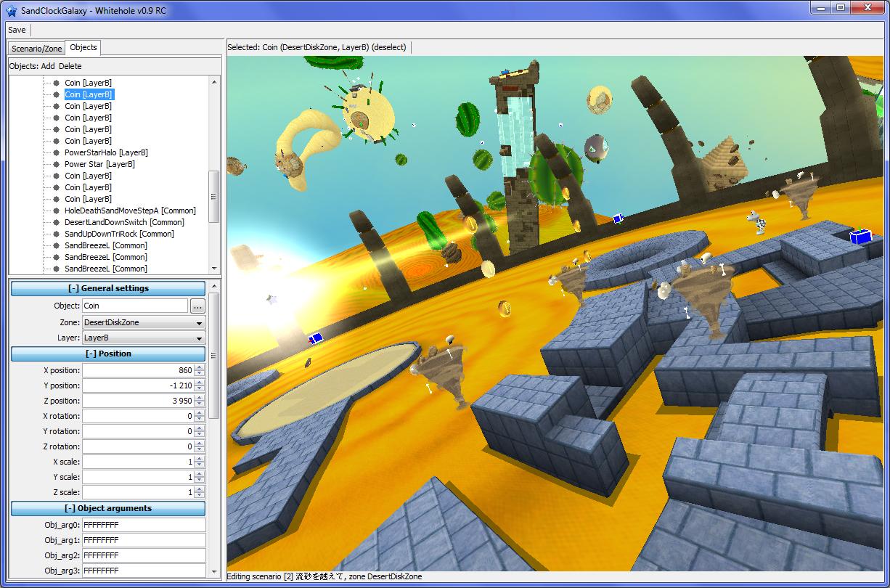Decrease Y position with down arrow
Screen dimensions: 890x588
pyautogui.click(x=200, y=389)
